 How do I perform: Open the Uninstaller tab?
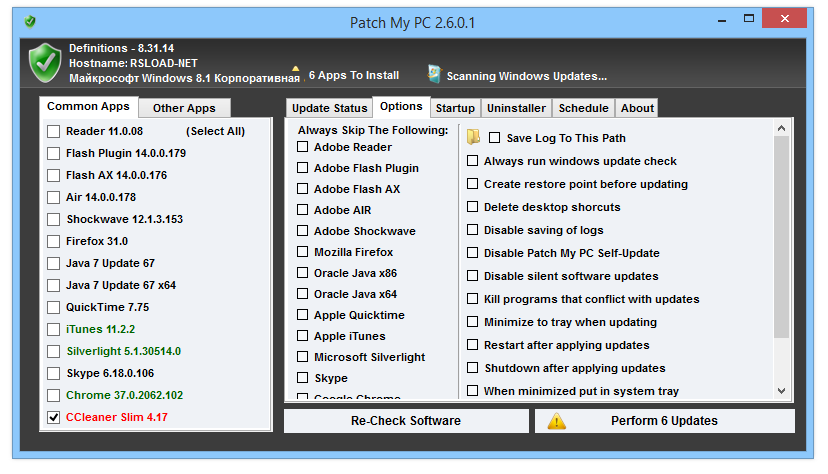516,108
